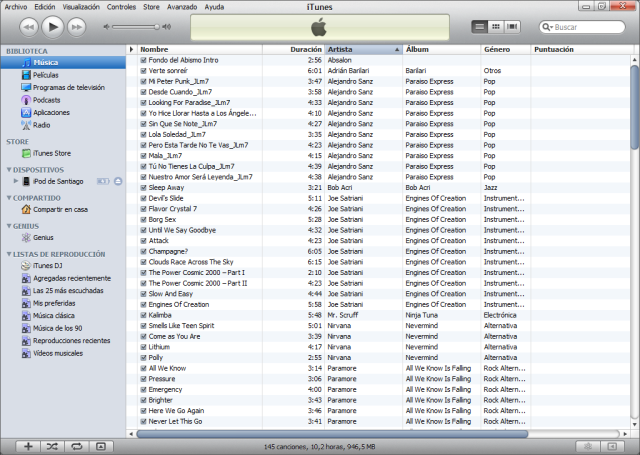This screenshot has width=640, height=455.
Task: Open Vídeos musicales playlist
Action: click(52, 353)
